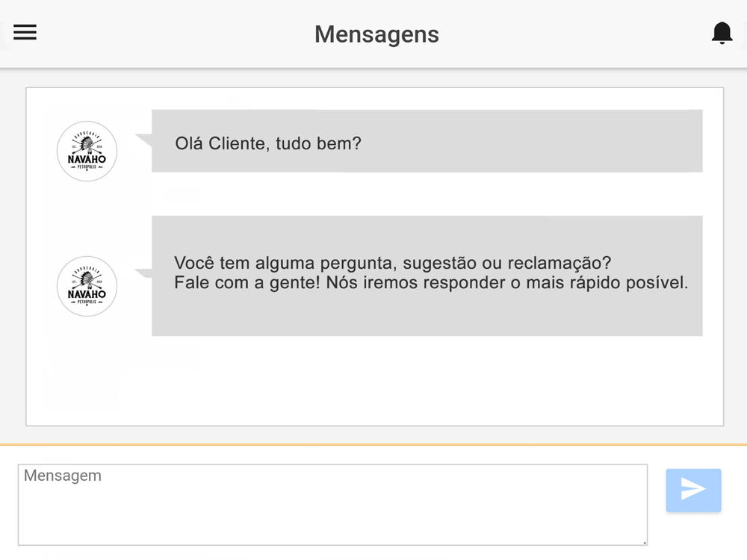Click the 'tudo bem?' text in first message
The width and height of the screenshot is (747, 560).
tap(318, 144)
